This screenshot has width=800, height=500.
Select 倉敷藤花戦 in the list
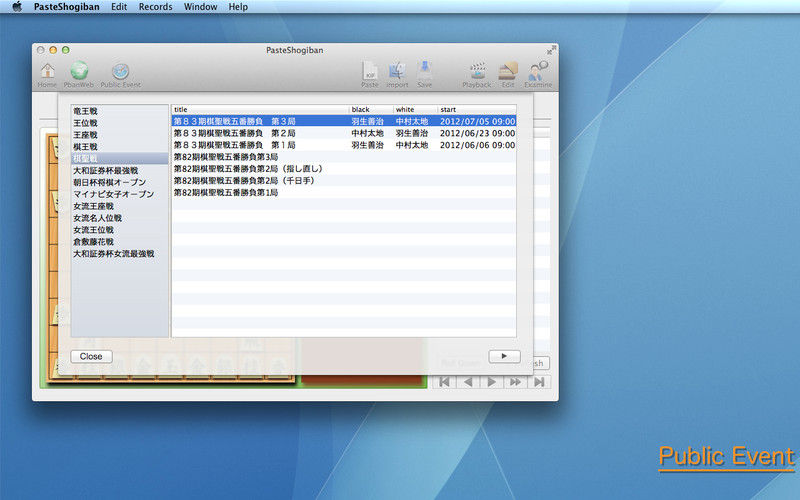[93, 242]
